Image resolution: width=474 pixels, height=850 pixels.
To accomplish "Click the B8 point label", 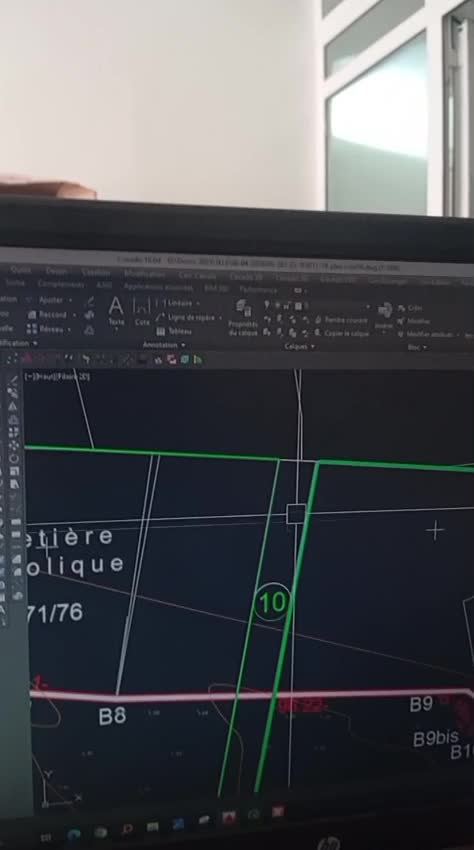I will (112, 716).
